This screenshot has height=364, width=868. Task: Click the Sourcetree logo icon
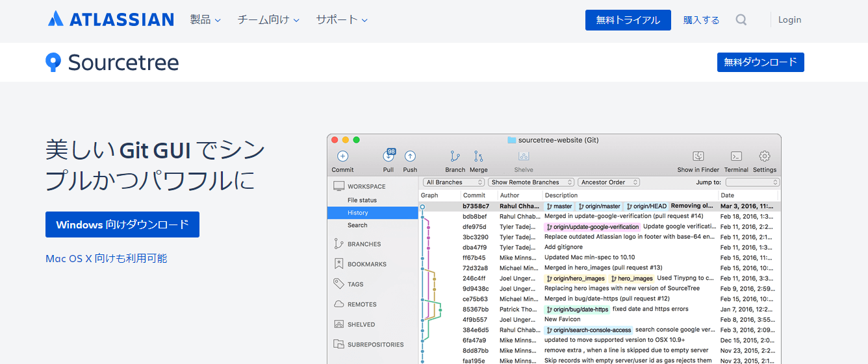tap(53, 62)
